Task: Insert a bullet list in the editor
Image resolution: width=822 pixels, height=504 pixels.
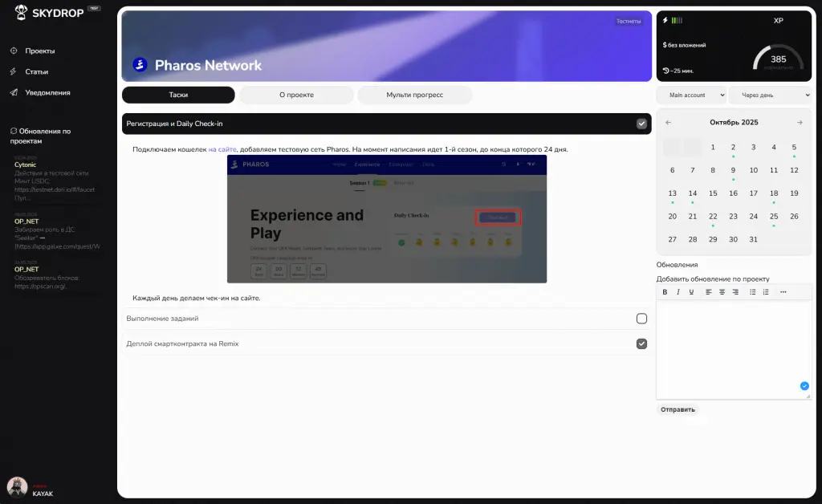Action: tap(752, 292)
